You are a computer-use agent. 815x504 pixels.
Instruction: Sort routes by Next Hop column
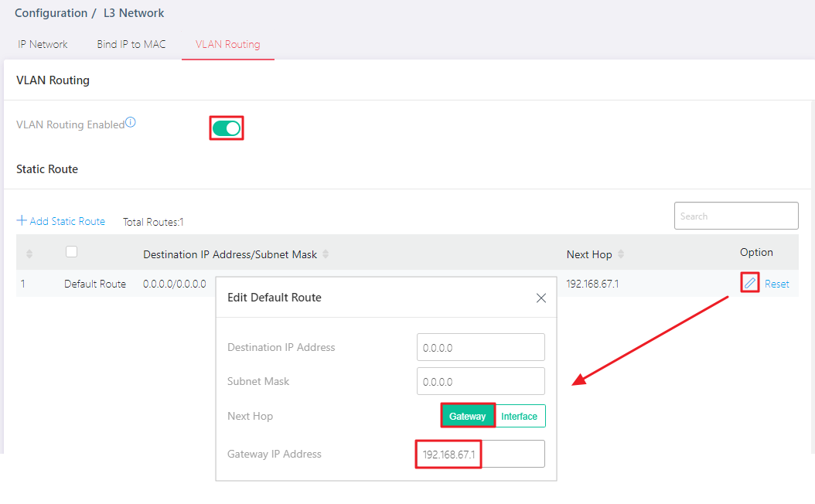[x=621, y=254]
